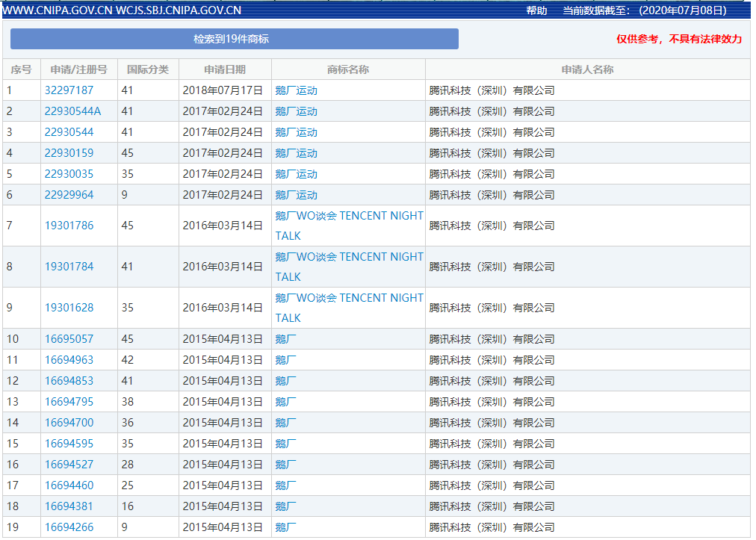Click the 国际分类 column header
This screenshot has width=756, height=540.
pyautogui.click(x=148, y=69)
